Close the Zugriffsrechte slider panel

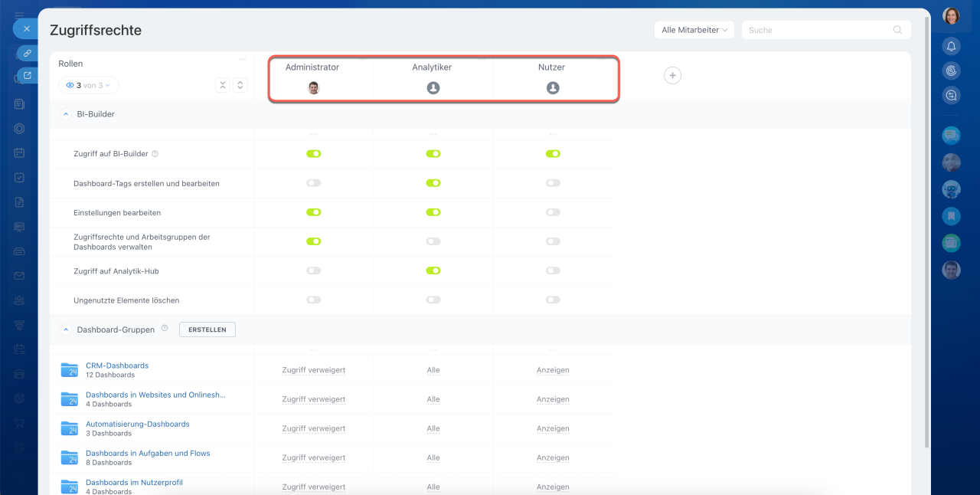click(26, 28)
